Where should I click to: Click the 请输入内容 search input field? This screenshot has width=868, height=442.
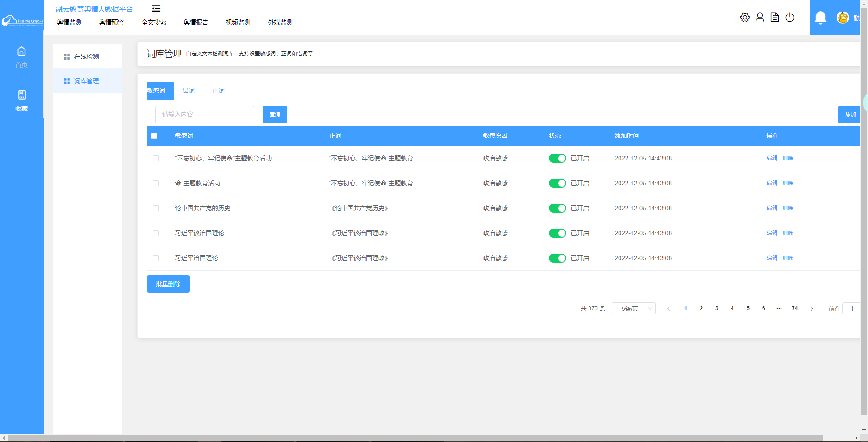[x=205, y=115]
